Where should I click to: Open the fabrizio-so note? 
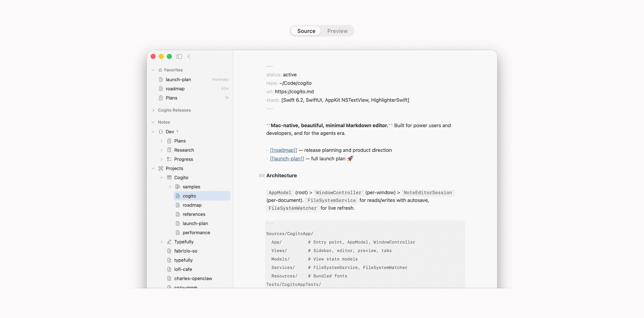197,251
